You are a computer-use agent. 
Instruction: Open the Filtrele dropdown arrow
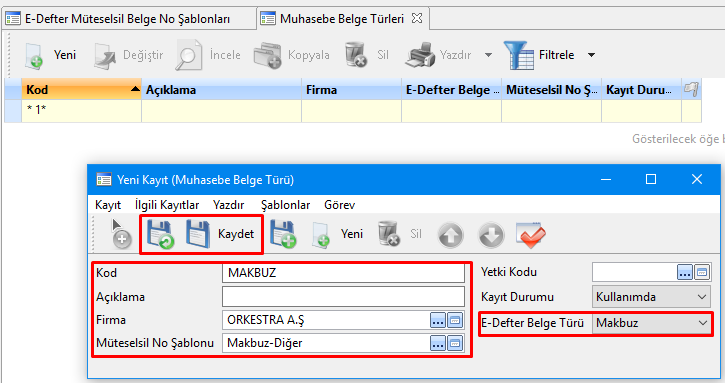(591, 55)
